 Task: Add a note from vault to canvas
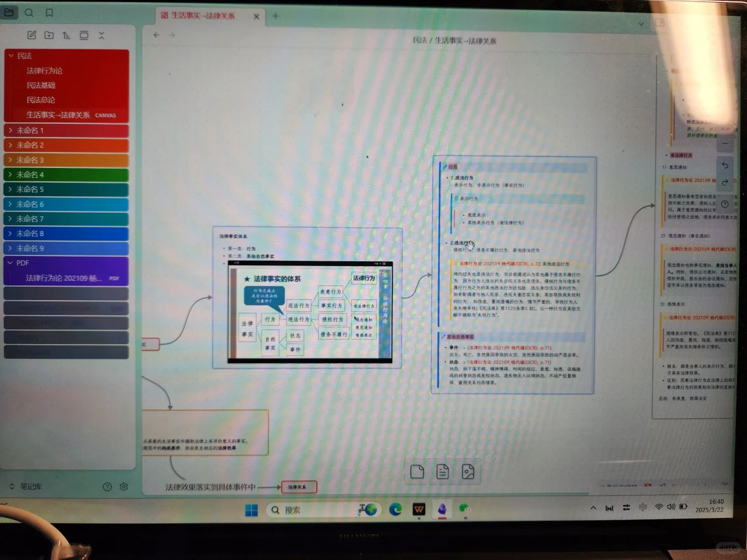(x=442, y=471)
